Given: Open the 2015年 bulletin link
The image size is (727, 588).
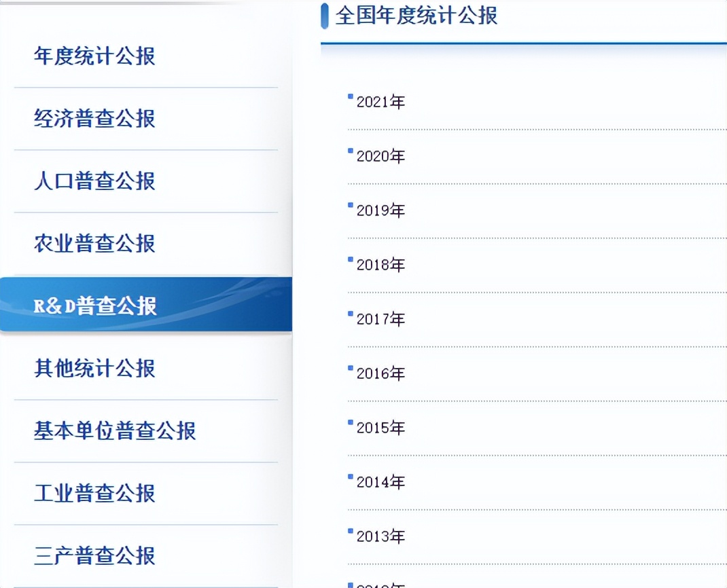Looking at the screenshot, I should point(380,428).
